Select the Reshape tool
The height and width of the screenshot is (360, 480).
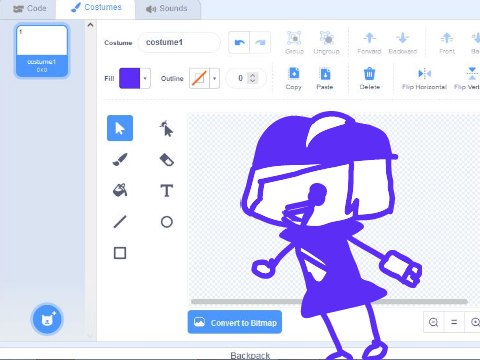pyautogui.click(x=166, y=128)
